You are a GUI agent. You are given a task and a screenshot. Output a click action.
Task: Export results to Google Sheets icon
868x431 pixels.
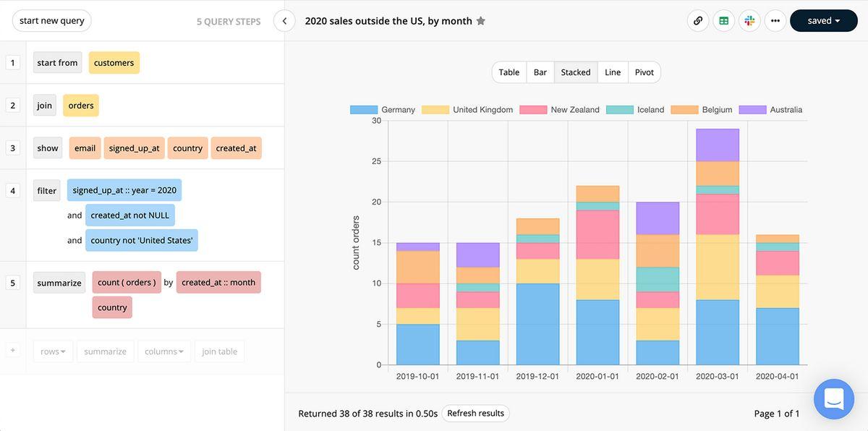pyautogui.click(x=723, y=21)
